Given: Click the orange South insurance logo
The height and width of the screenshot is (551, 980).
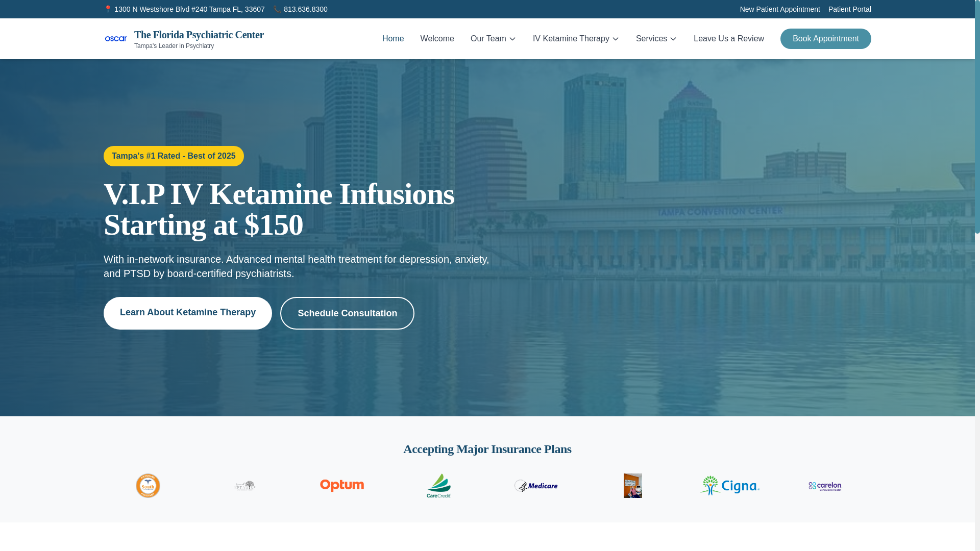Looking at the screenshot, I should [148, 486].
